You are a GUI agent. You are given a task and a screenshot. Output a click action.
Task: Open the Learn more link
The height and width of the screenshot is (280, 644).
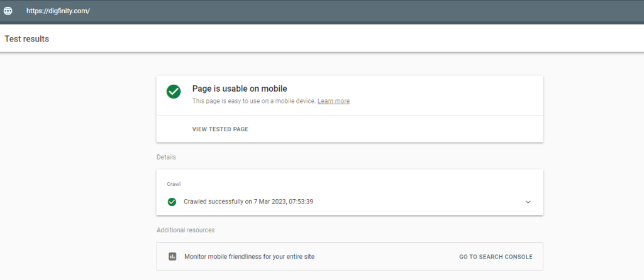pyautogui.click(x=333, y=101)
